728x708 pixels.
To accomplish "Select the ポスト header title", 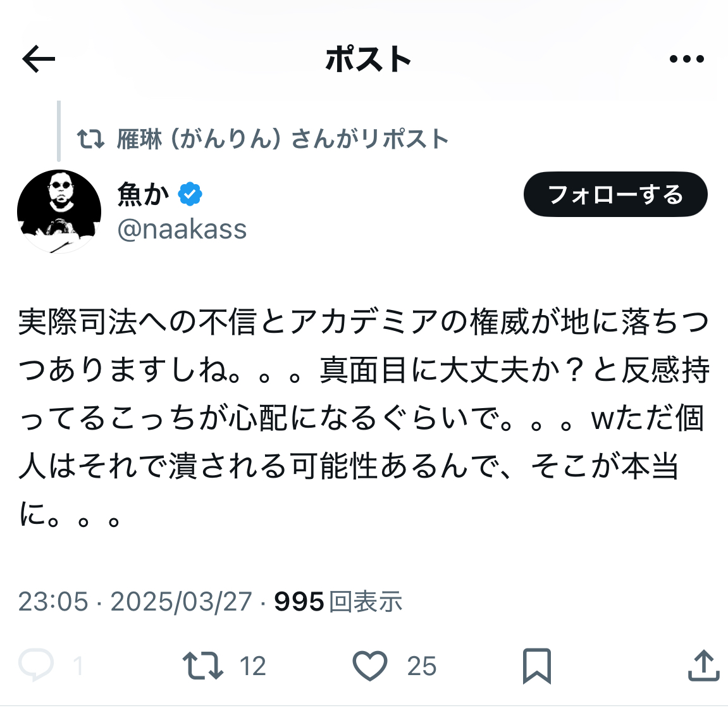I will coord(368,59).
